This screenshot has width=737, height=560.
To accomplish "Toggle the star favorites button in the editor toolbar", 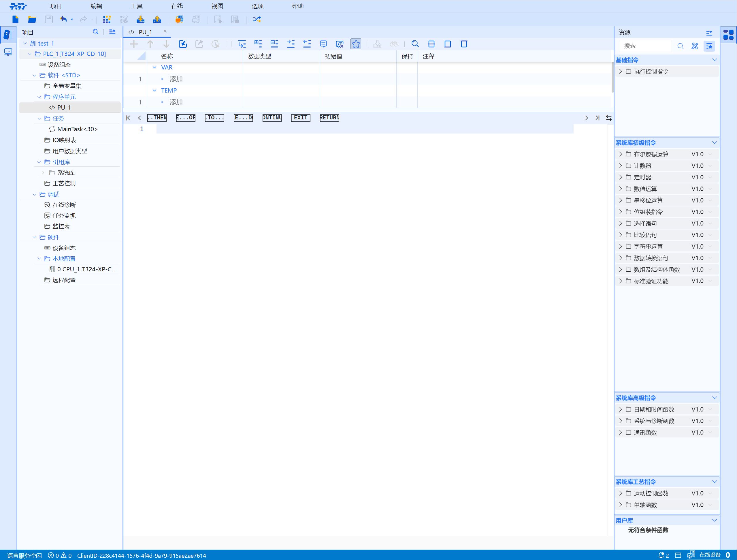I will 356,44.
